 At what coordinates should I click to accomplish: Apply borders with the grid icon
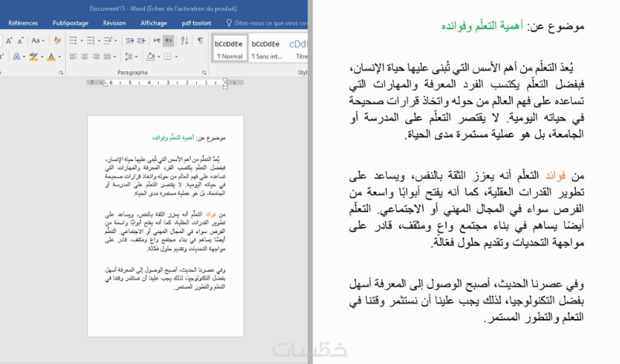pos(167,57)
